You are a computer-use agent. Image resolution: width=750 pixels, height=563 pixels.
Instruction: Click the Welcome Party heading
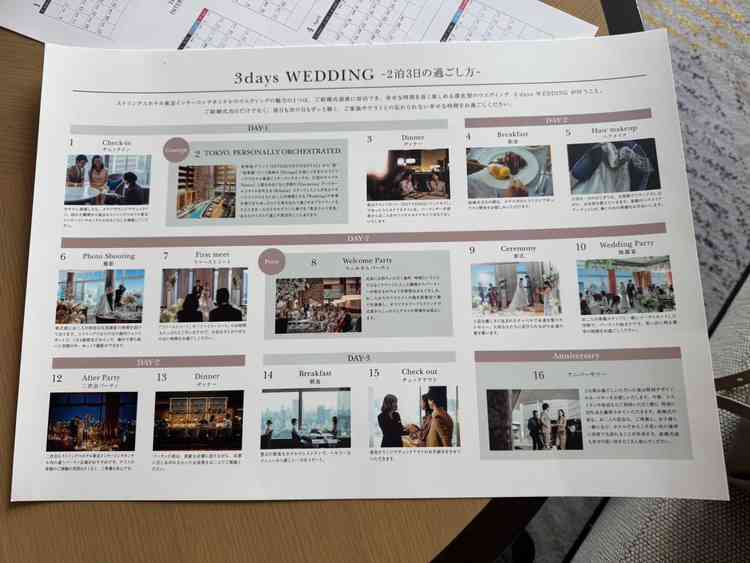click(x=367, y=261)
